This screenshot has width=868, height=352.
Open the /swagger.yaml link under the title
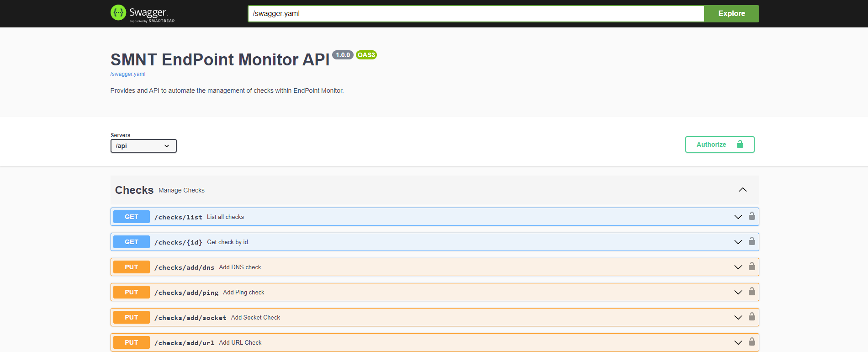128,74
